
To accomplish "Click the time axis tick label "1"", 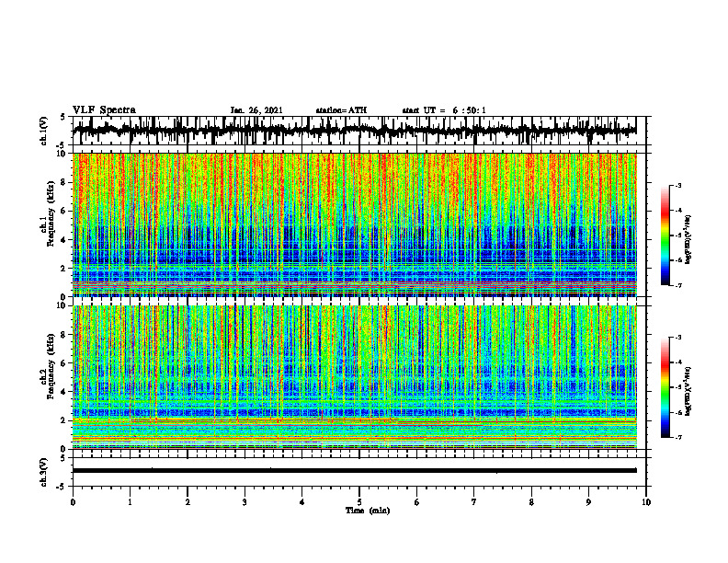I will pos(130,502).
